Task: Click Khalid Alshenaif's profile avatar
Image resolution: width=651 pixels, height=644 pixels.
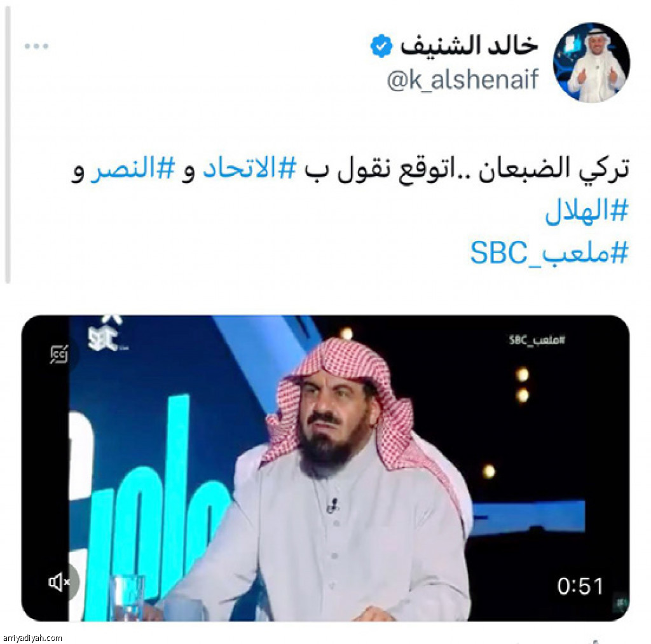Action: 592,63
